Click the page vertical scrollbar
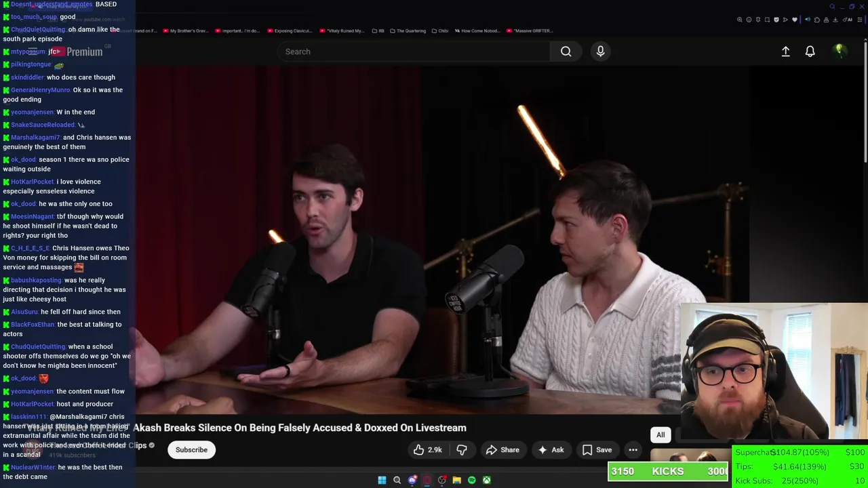Viewport: 868px width, 488px height. (x=865, y=102)
